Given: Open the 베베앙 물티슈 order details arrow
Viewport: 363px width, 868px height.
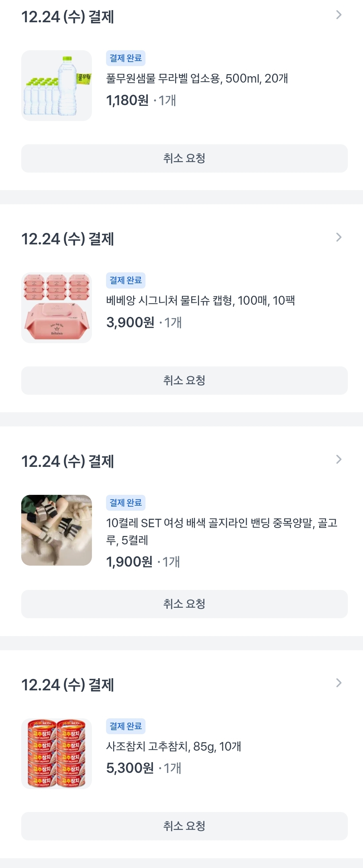Looking at the screenshot, I should pyautogui.click(x=339, y=237).
